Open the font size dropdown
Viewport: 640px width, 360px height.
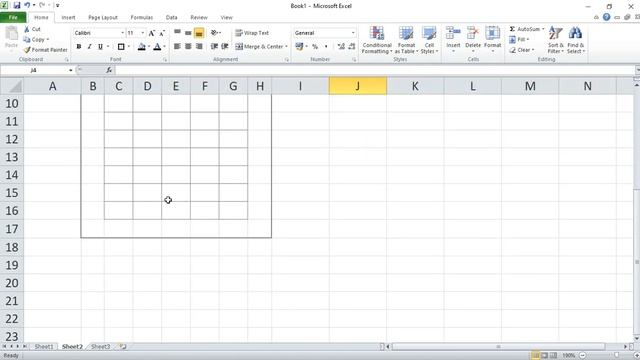pos(142,33)
